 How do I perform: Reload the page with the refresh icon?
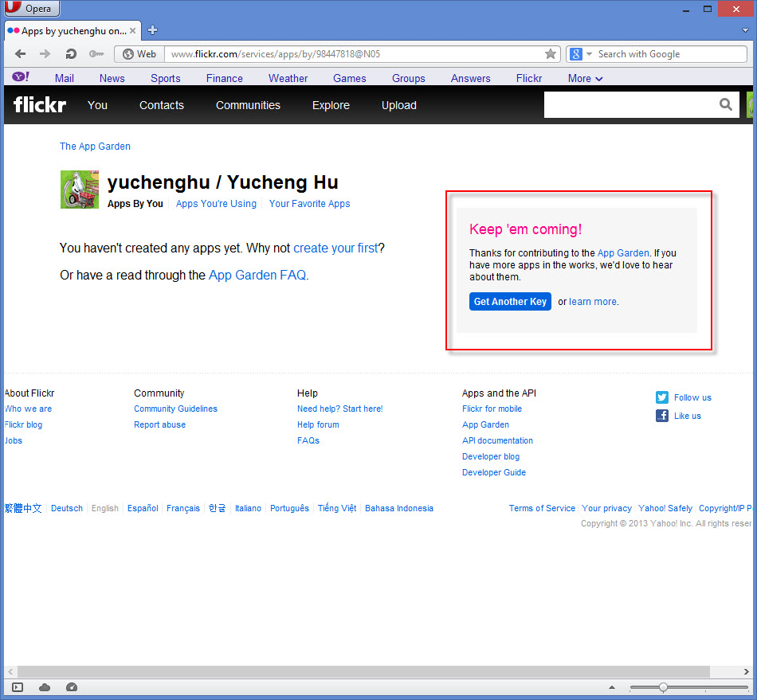(71, 54)
